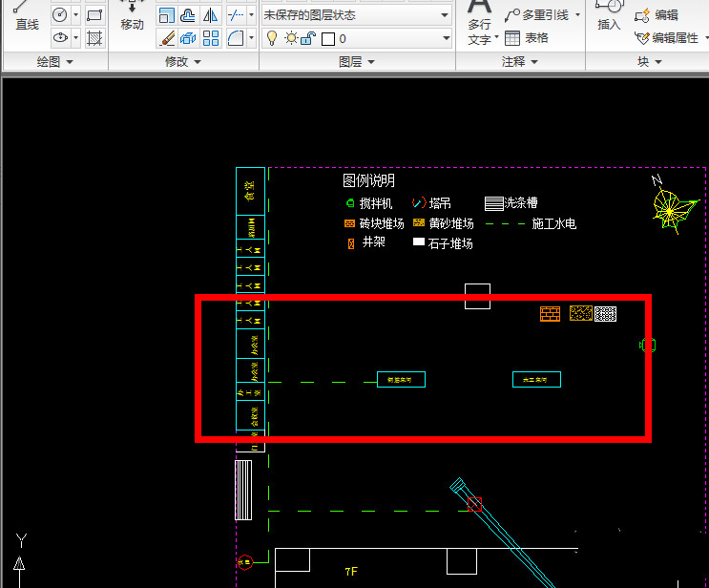Screen dimensions: 709x588
Task: Select the Array tool icon
Action: pyautogui.click(x=211, y=38)
